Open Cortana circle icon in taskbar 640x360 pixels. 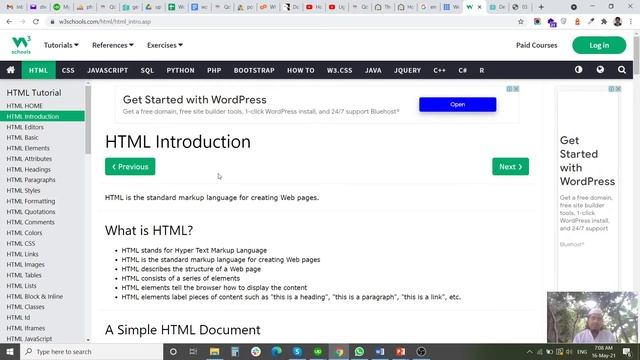(x=173, y=351)
